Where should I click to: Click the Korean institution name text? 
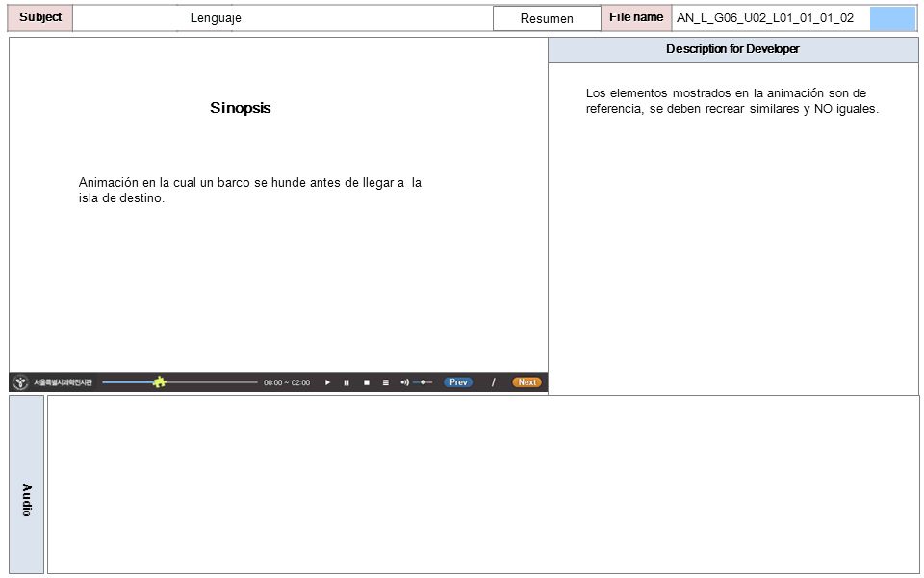coord(64,382)
